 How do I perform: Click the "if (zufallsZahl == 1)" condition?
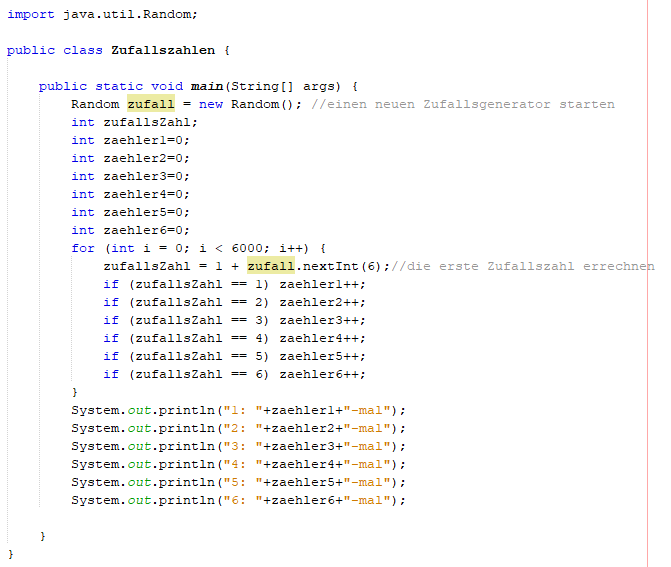(x=186, y=284)
